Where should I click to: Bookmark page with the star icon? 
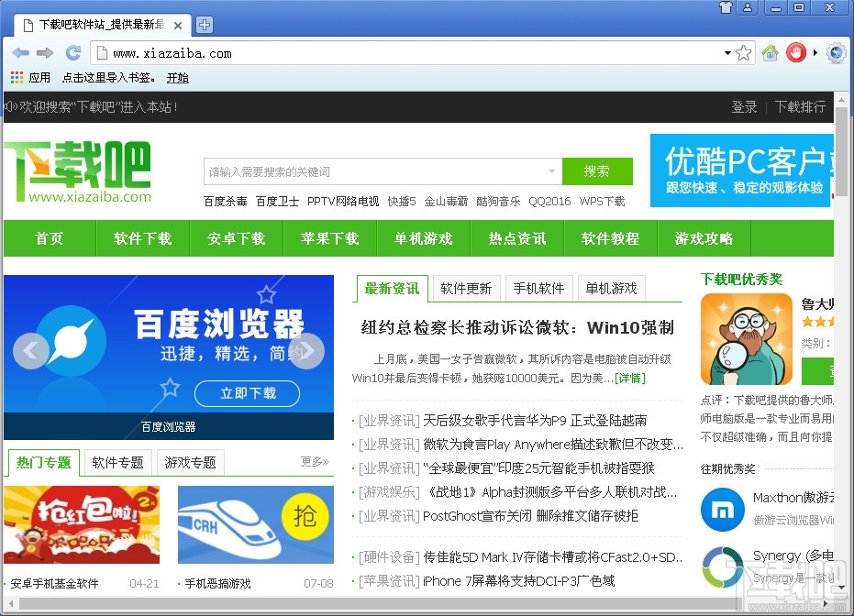coord(743,53)
